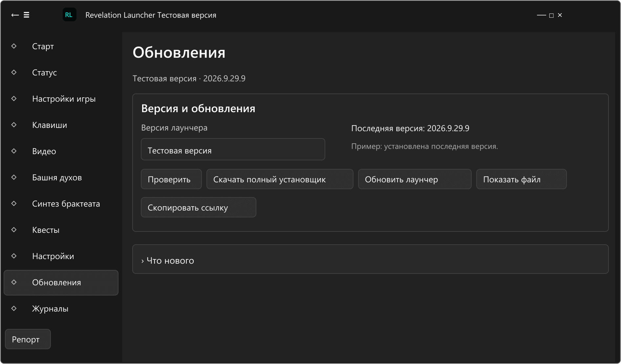Click the diamond icon beside Квесты
This screenshot has width=621, height=364.
click(x=14, y=230)
